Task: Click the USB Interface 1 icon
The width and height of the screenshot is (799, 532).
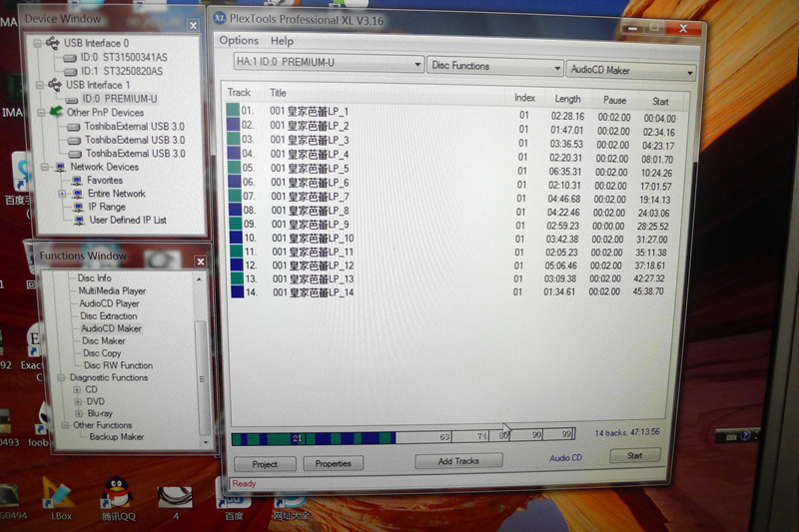Action: (x=55, y=85)
